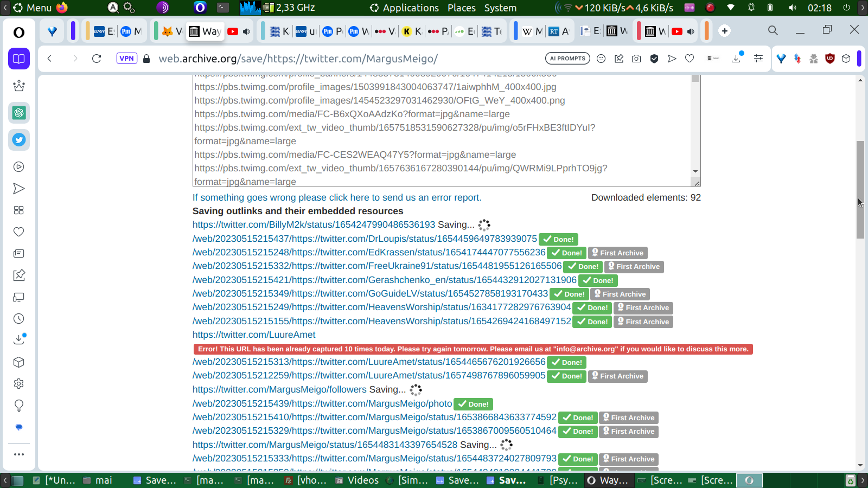Open the Videos taskbar window
Screen dimensions: 868x488
pos(356,480)
